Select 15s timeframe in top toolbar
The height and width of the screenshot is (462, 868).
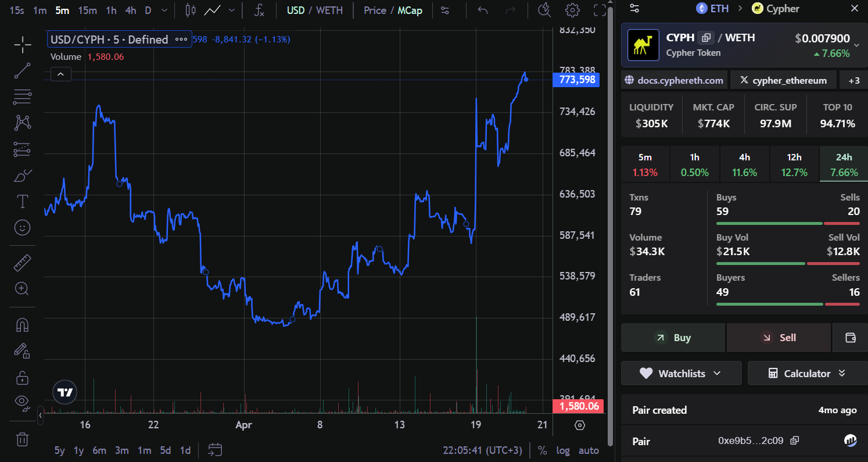tap(17, 10)
